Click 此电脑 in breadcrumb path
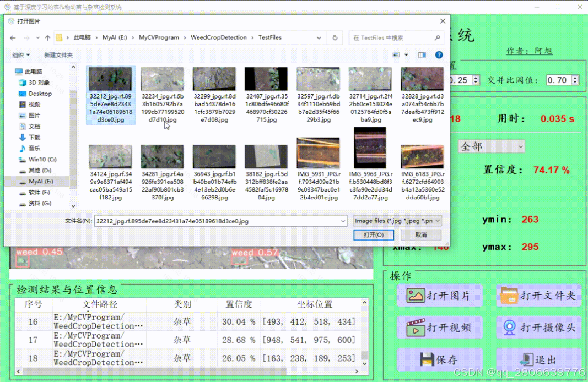 click(82, 37)
